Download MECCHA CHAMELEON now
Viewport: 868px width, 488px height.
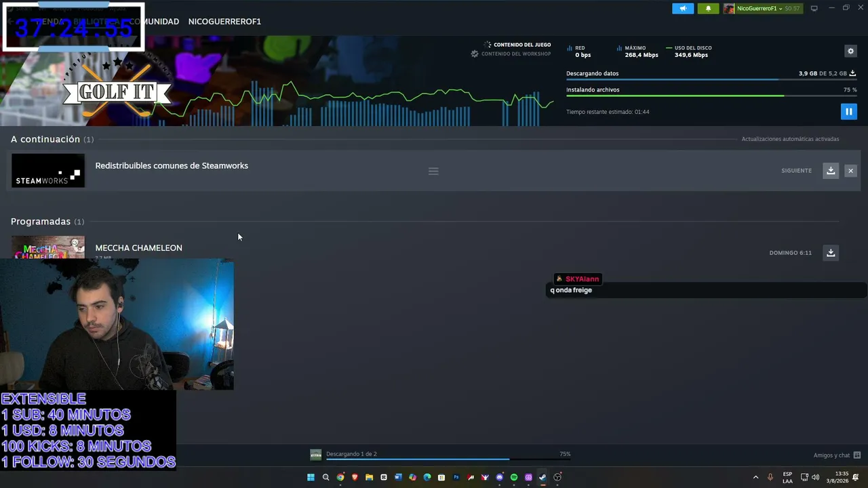coord(831,253)
